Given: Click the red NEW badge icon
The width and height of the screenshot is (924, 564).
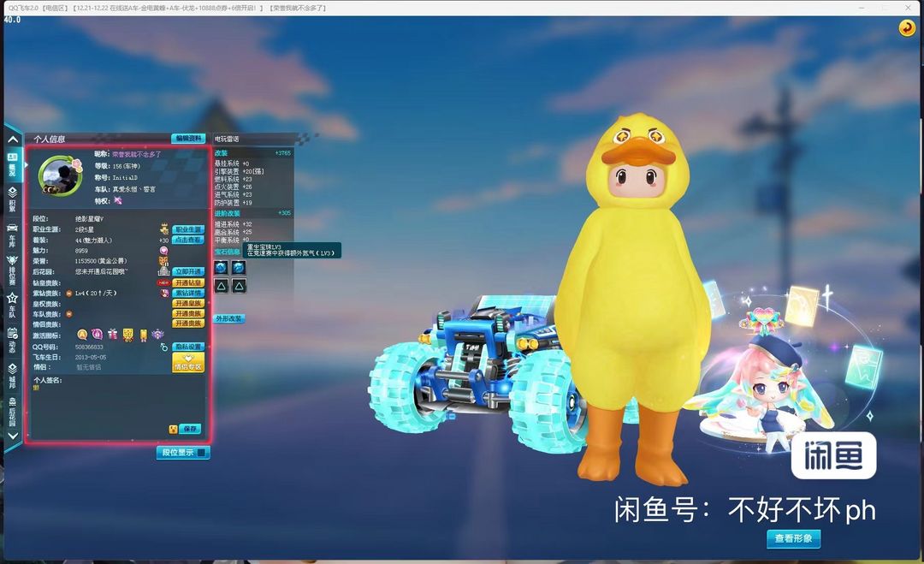Looking at the screenshot, I should pyautogui.click(x=163, y=283).
